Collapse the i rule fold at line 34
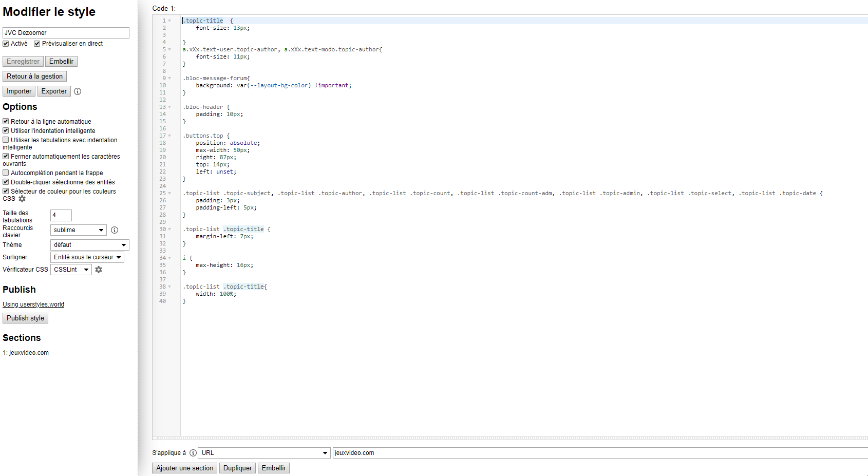 (x=169, y=258)
